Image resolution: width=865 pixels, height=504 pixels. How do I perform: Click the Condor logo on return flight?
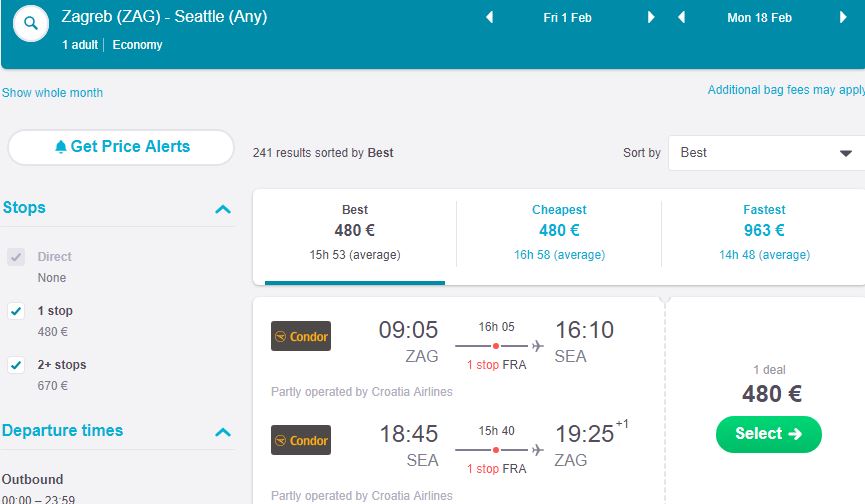click(301, 440)
